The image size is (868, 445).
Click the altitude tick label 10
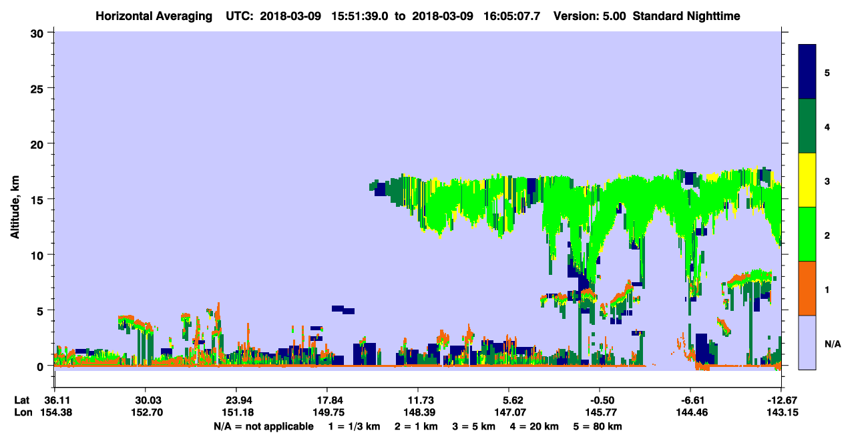[39, 255]
